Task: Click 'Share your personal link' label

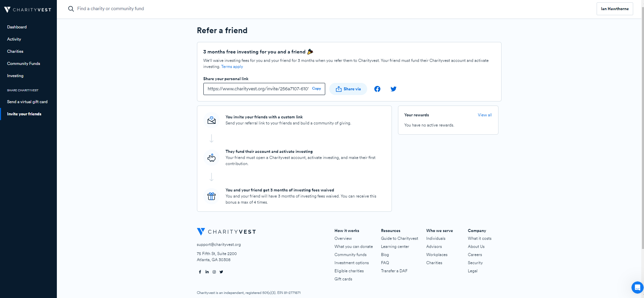Action: click(226, 79)
